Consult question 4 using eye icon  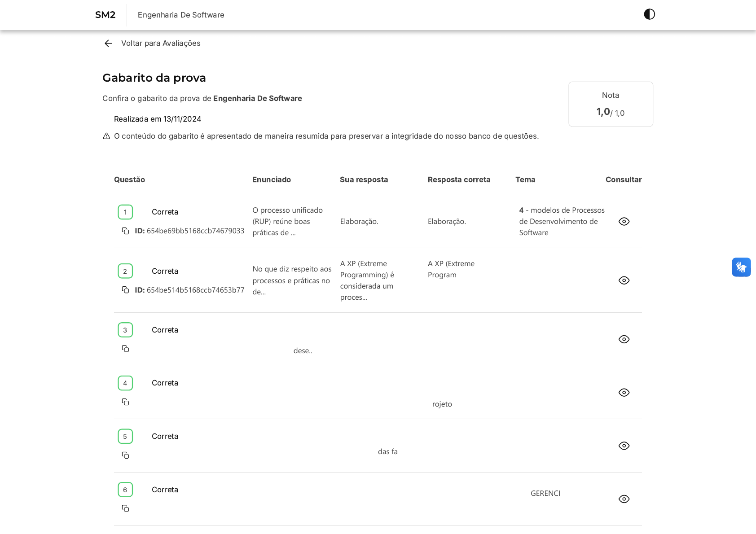pos(624,393)
